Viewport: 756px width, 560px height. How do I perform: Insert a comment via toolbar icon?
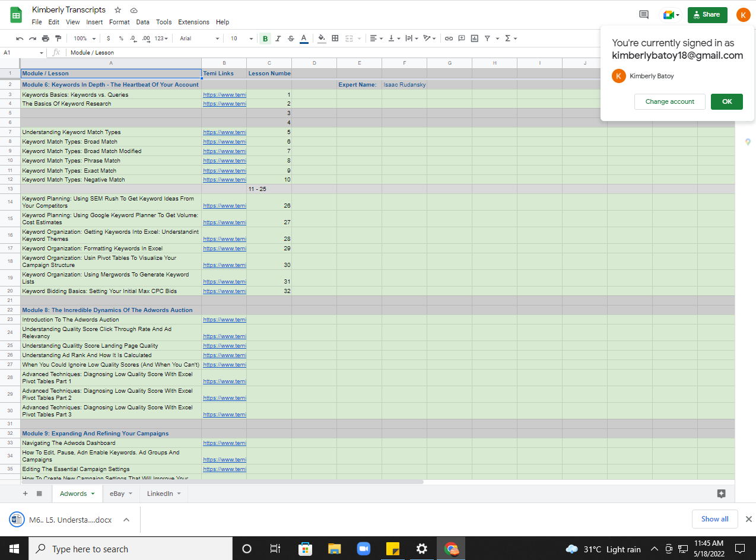point(462,39)
